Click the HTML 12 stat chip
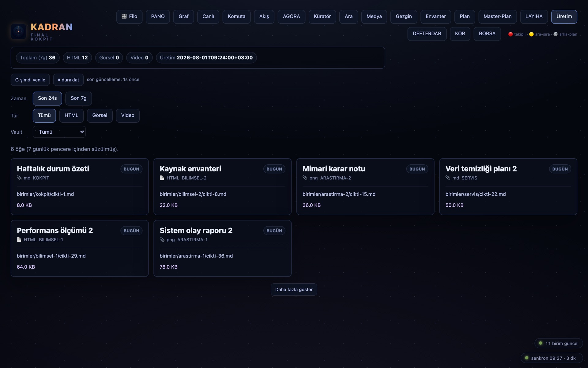The image size is (588, 368). [x=77, y=58]
